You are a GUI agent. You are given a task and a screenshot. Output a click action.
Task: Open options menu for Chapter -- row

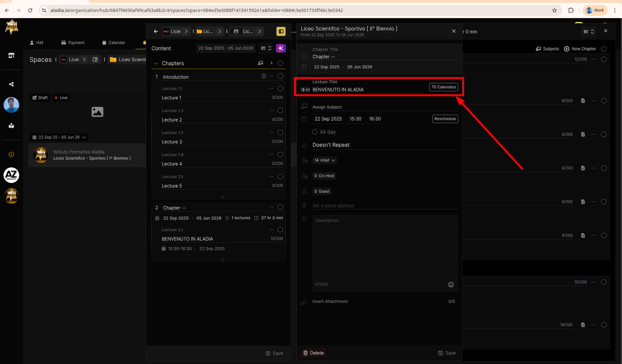271,207
